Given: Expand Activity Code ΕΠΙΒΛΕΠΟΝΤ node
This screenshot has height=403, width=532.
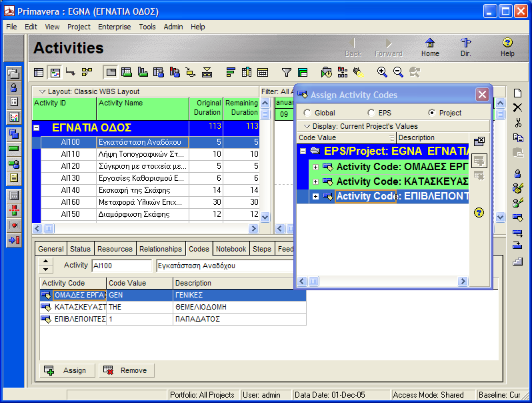Looking at the screenshot, I should pyautogui.click(x=315, y=197).
